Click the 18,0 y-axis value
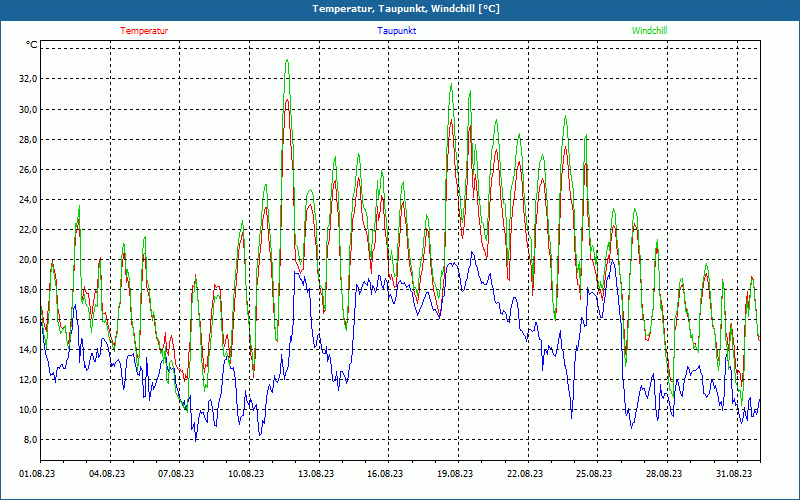Image resolution: width=800 pixels, height=500 pixels. pyautogui.click(x=28, y=290)
